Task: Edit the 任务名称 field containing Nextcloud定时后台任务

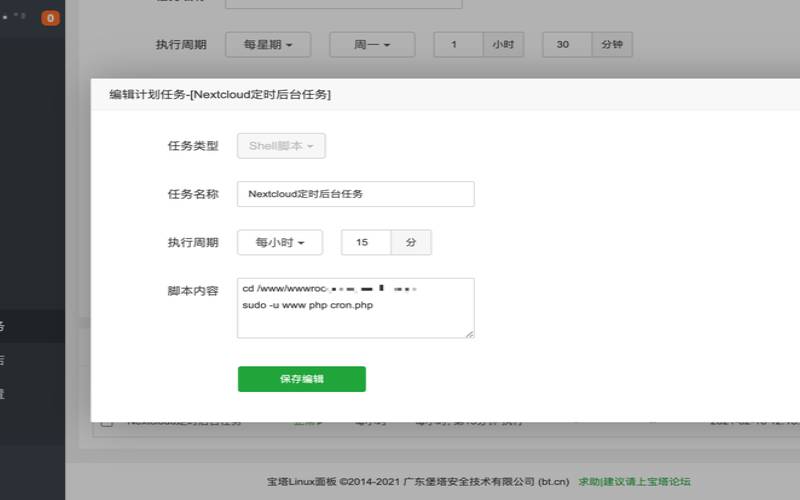Action: tap(356, 194)
